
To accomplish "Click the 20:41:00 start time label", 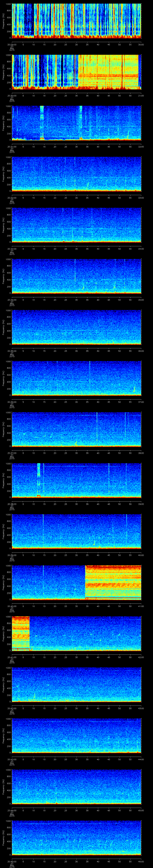I will [12, 657].
